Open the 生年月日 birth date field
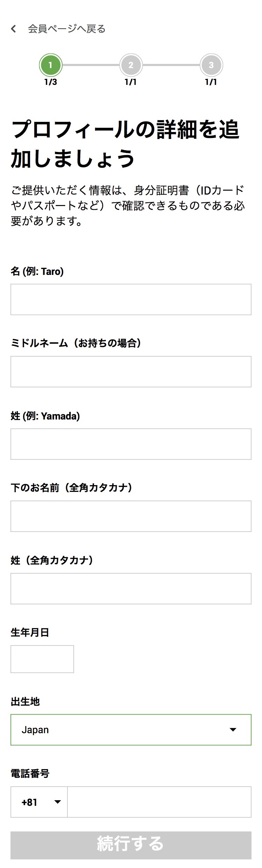 42,659
